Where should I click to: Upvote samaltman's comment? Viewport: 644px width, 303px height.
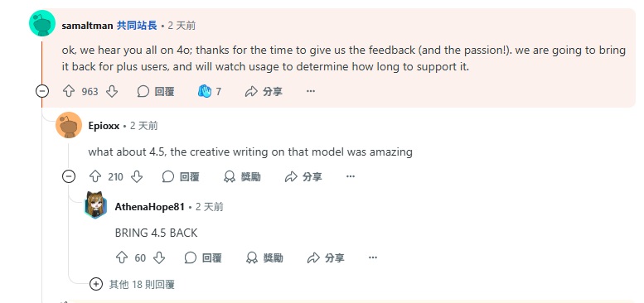69,91
